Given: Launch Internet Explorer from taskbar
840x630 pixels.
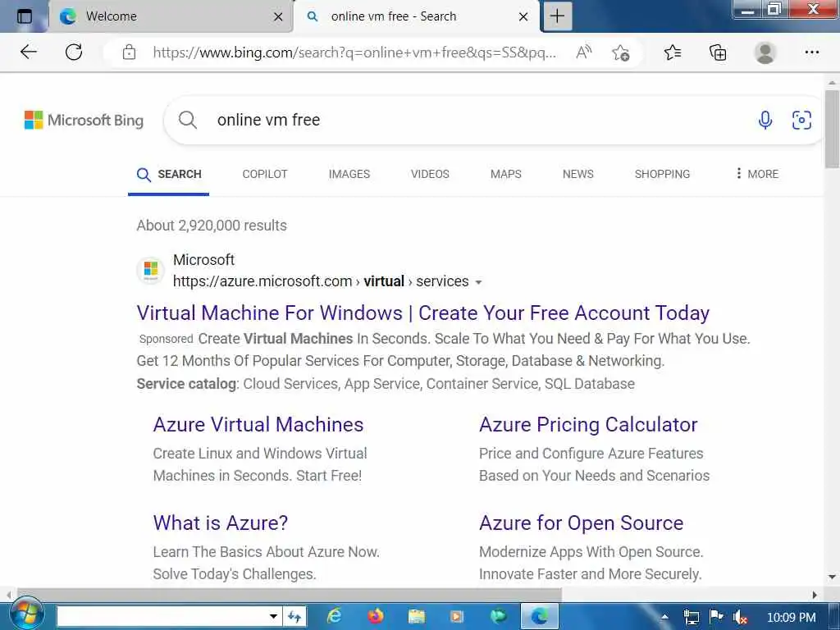Looking at the screenshot, I should click(334, 617).
